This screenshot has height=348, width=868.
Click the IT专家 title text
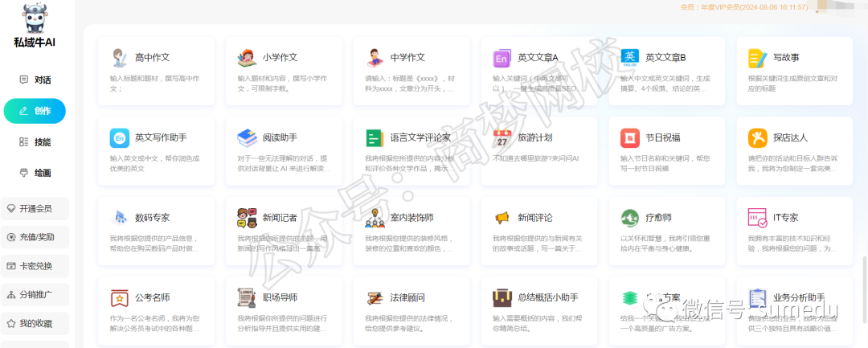pos(786,218)
